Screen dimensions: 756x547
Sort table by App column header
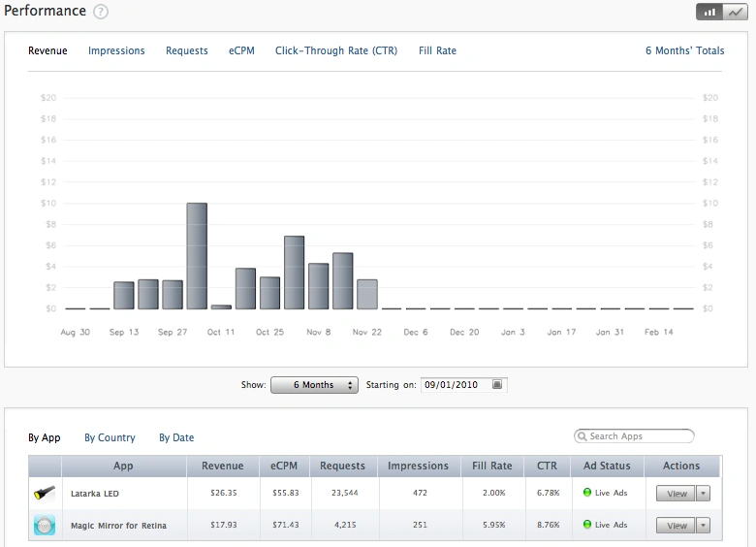click(123, 466)
